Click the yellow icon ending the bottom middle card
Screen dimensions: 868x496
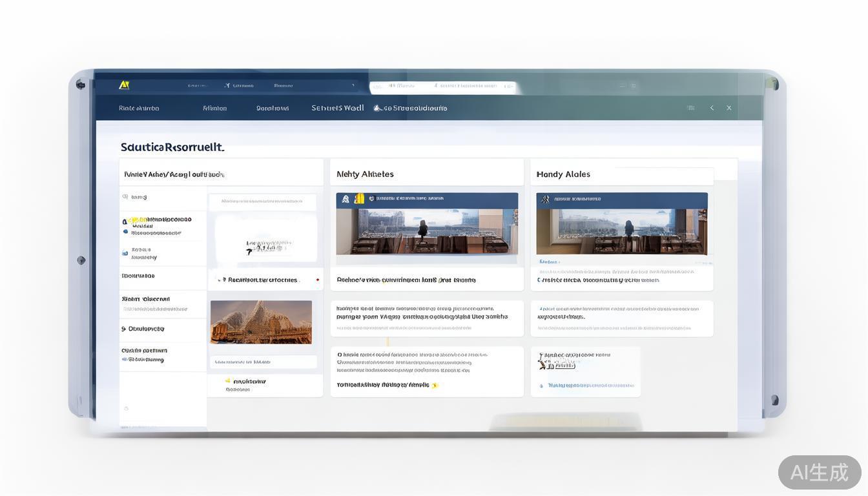coord(435,385)
